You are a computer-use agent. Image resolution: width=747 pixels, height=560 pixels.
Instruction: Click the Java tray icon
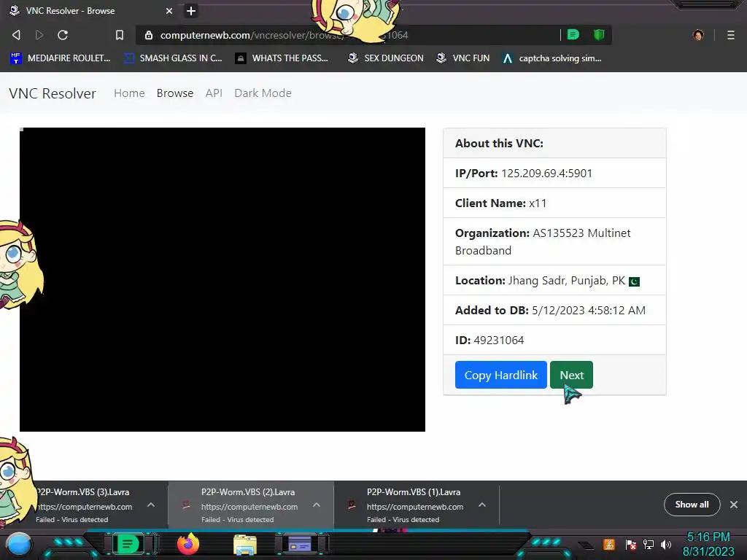[608, 544]
